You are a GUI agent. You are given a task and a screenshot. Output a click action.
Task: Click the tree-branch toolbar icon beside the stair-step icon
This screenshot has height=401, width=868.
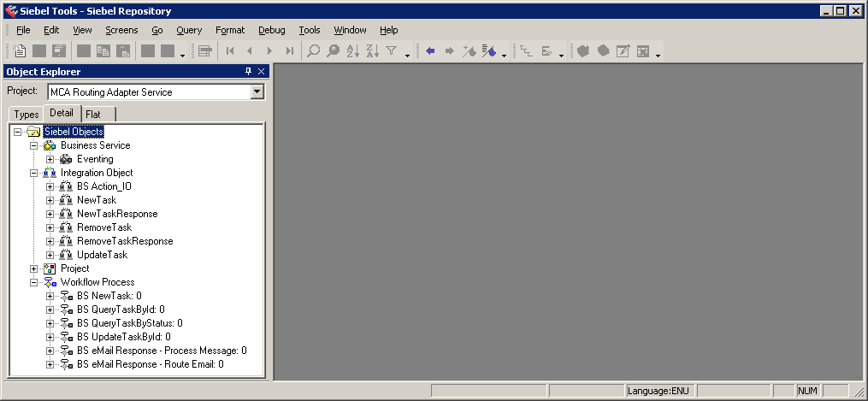(x=546, y=51)
